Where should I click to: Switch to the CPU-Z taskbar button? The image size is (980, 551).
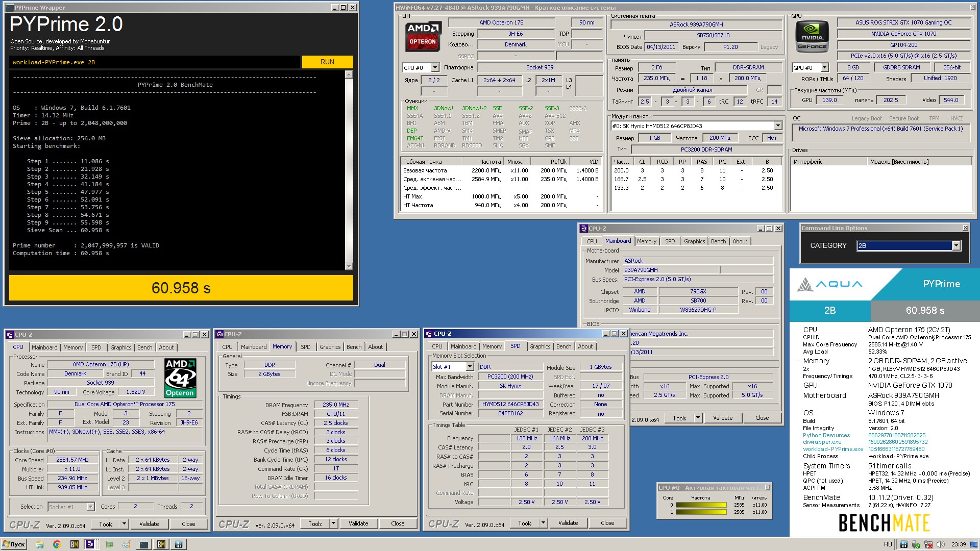point(90,544)
